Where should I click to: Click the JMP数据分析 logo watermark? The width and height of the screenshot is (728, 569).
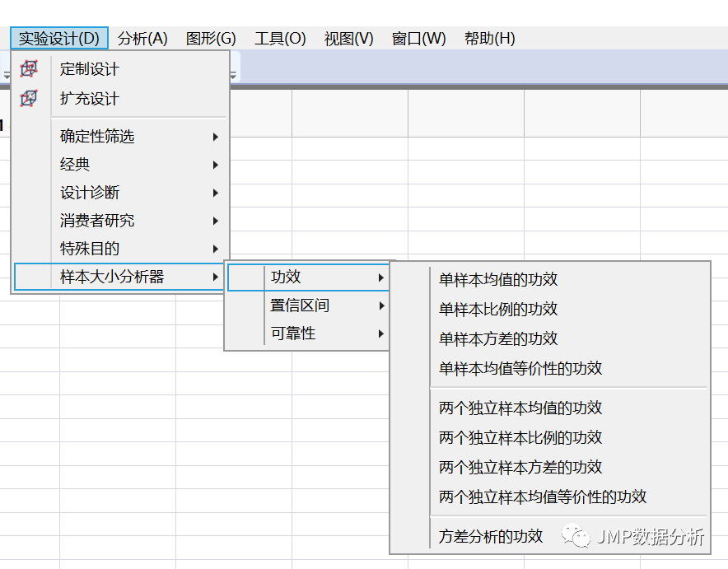tap(637, 534)
